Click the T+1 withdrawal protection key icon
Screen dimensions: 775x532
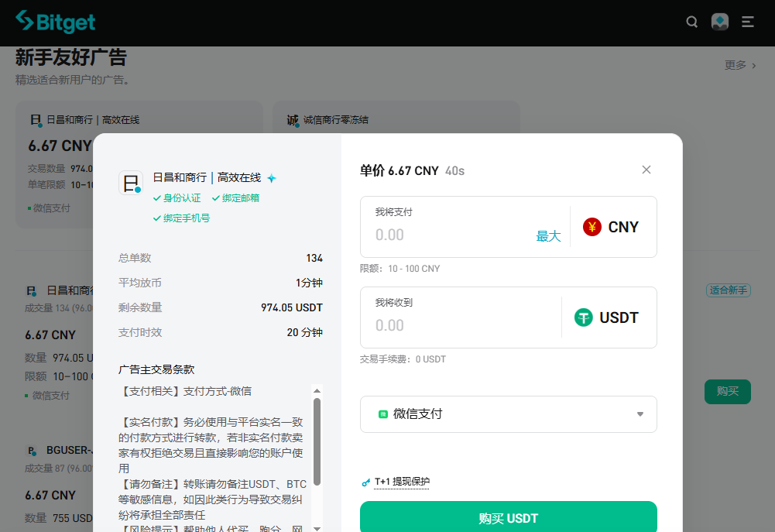[365, 482]
